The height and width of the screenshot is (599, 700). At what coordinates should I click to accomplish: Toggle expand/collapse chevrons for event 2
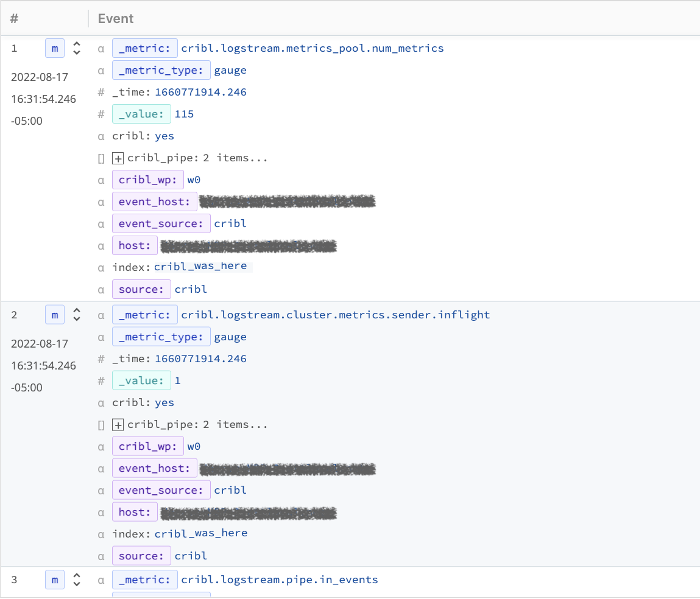tap(77, 315)
